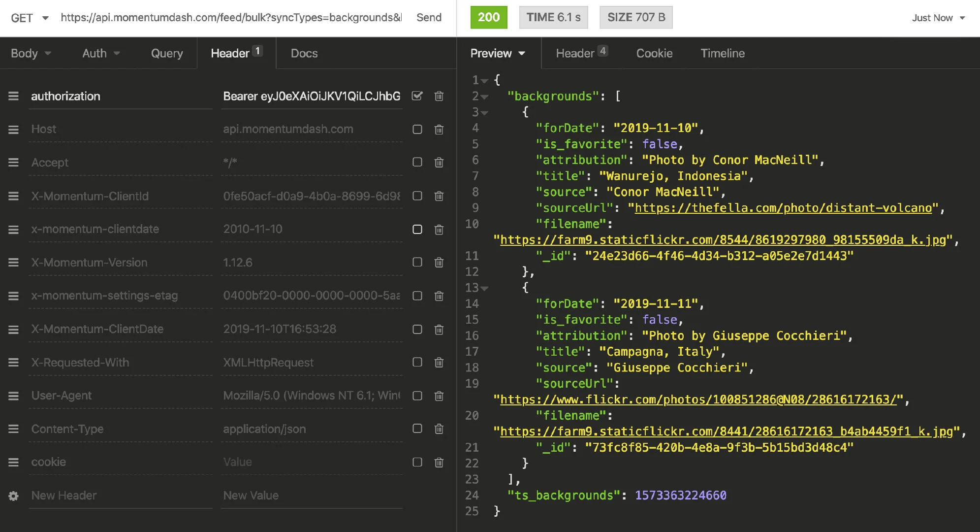
Task: Open the GET method dropdown
Action: [30, 18]
